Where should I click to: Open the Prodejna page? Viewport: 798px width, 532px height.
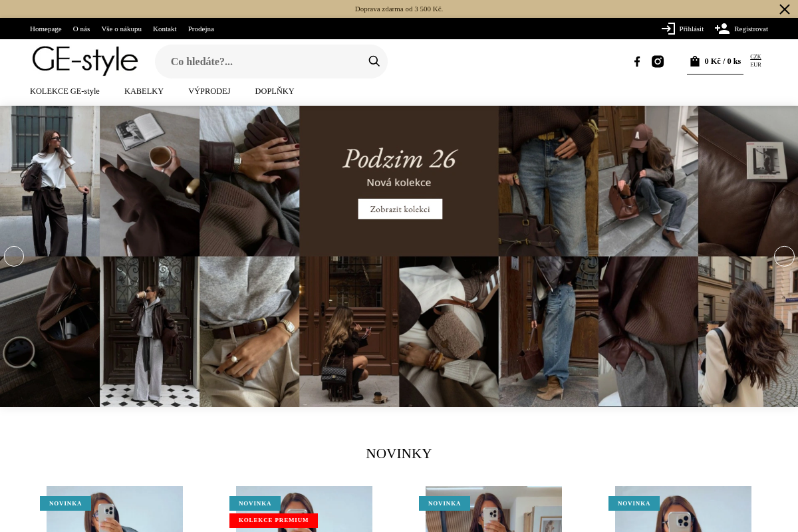pyautogui.click(x=201, y=29)
